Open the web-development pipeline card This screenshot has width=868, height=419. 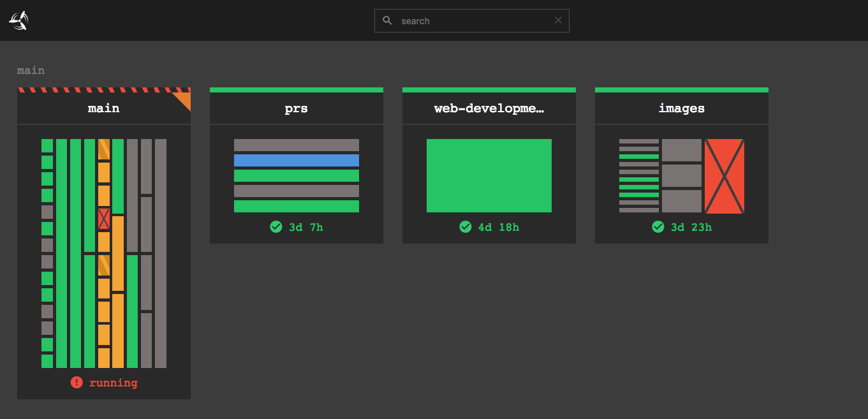pyautogui.click(x=489, y=175)
